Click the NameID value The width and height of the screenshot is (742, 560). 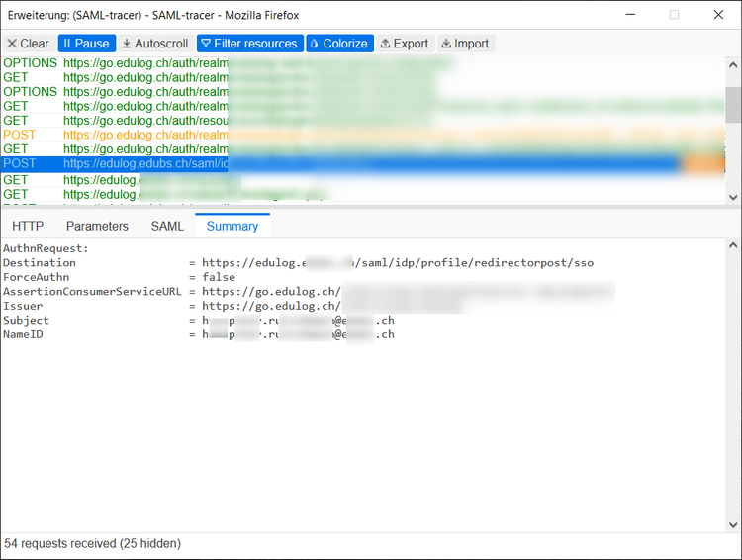coord(298,334)
